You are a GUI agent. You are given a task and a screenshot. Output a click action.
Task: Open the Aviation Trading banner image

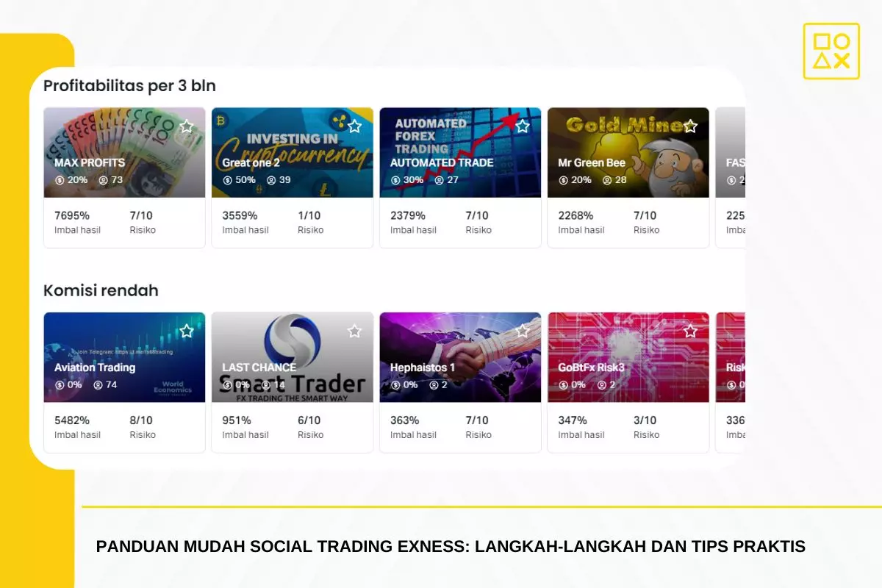click(124, 357)
